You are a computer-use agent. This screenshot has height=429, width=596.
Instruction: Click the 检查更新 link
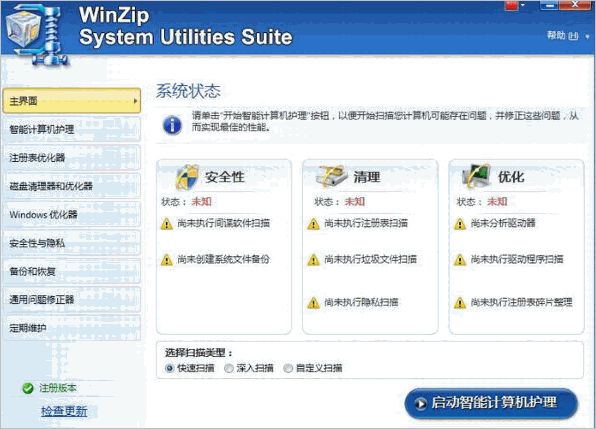click(64, 411)
